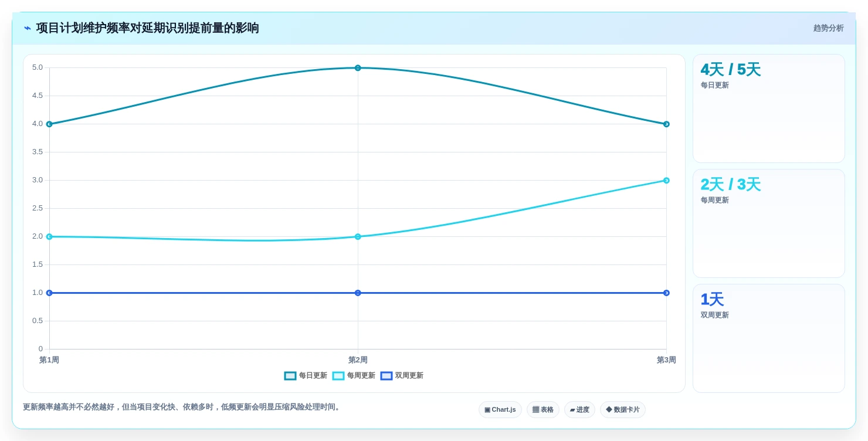Screen dimensions: 868x441
Task: Click the lightning icon beside the chart title
Action: pyautogui.click(x=28, y=28)
